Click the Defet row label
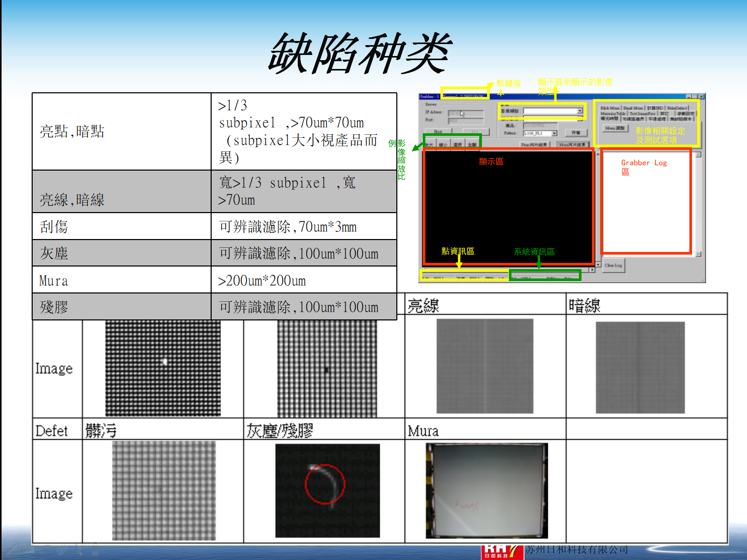The image size is (747, 560). pos(51,431)
